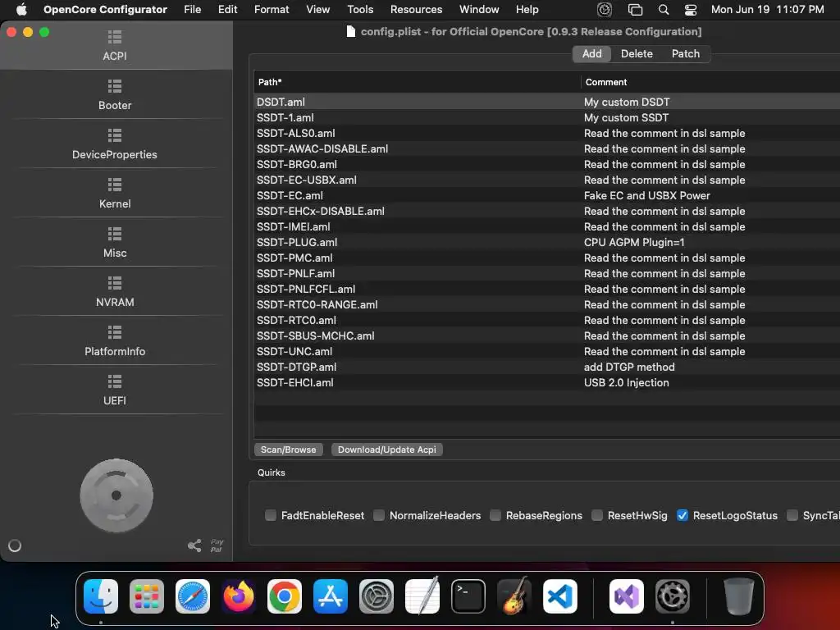
Task: Open the DeviceProperties sidebar section
Action: 115,144
